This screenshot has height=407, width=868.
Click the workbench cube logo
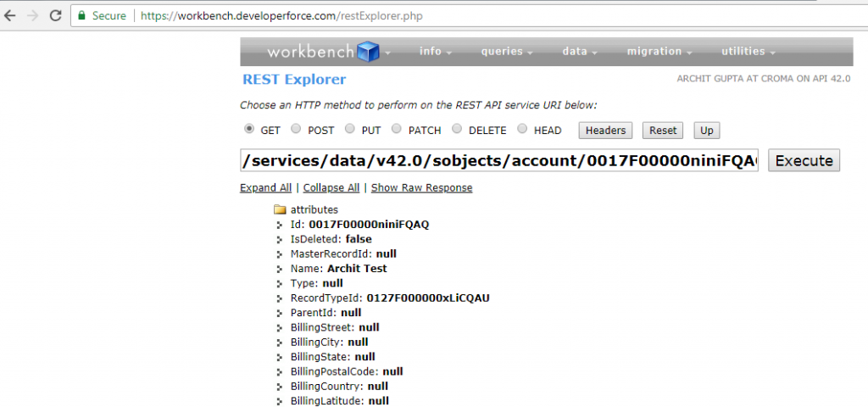pyautogui.click(x=368, y=52)
